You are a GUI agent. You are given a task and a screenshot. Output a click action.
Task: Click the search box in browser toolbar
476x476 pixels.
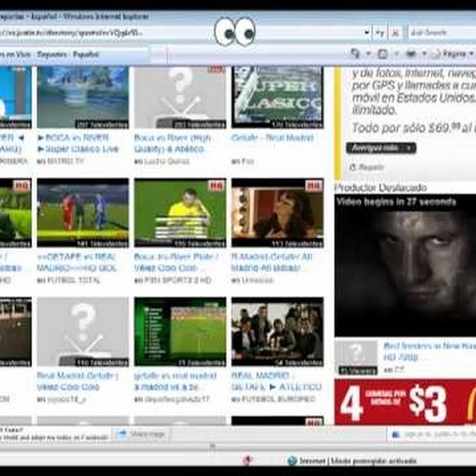[x=442, y=33]
